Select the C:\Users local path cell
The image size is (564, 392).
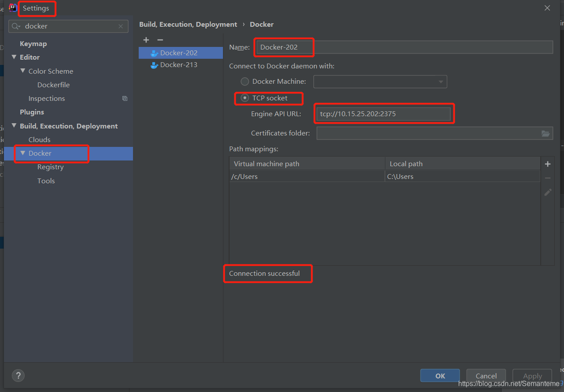pos(463,176)
